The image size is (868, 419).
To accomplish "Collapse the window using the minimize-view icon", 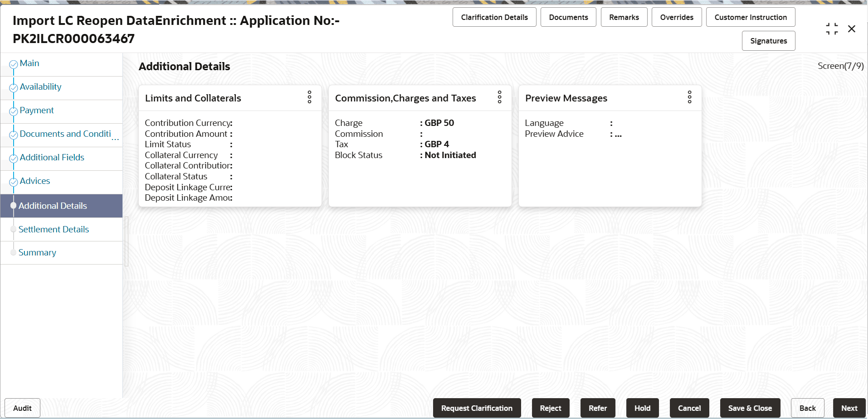I will tap(832, 29).
